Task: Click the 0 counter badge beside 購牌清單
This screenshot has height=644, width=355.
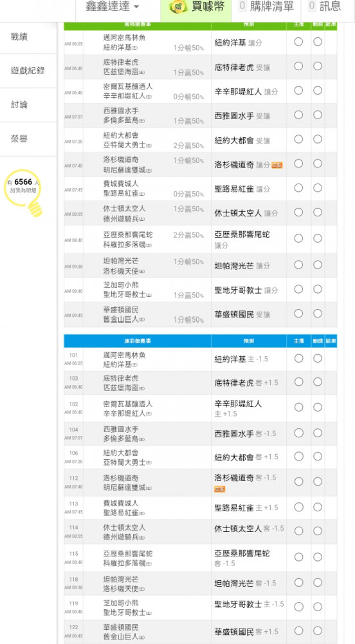Action: 242,6
